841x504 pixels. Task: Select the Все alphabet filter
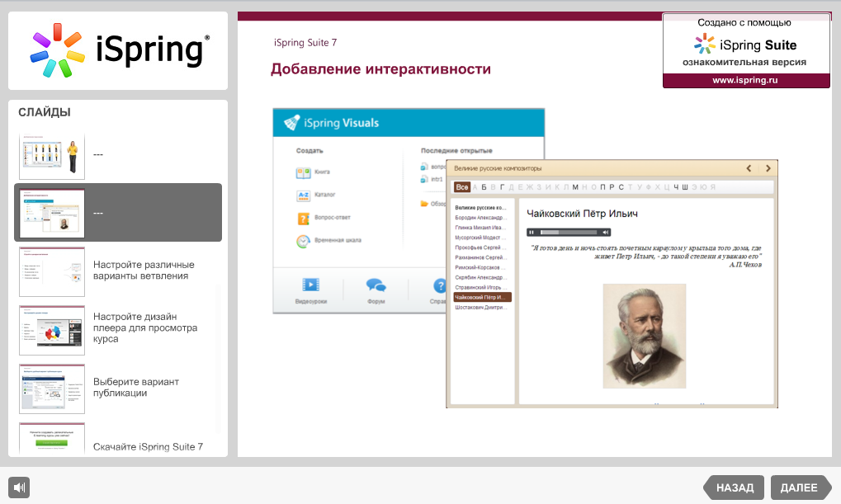(462, 187)
